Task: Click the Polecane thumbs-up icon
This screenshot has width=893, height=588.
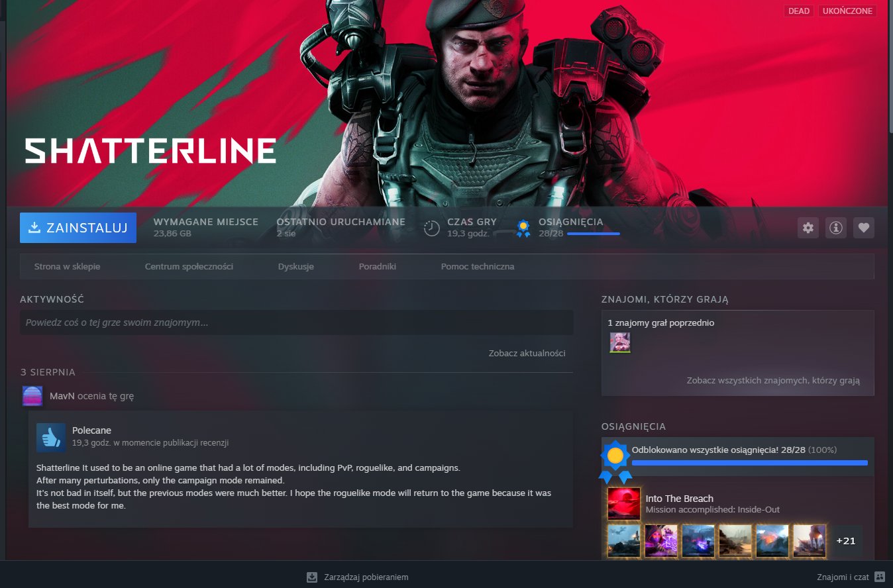Action: point(51,438)
